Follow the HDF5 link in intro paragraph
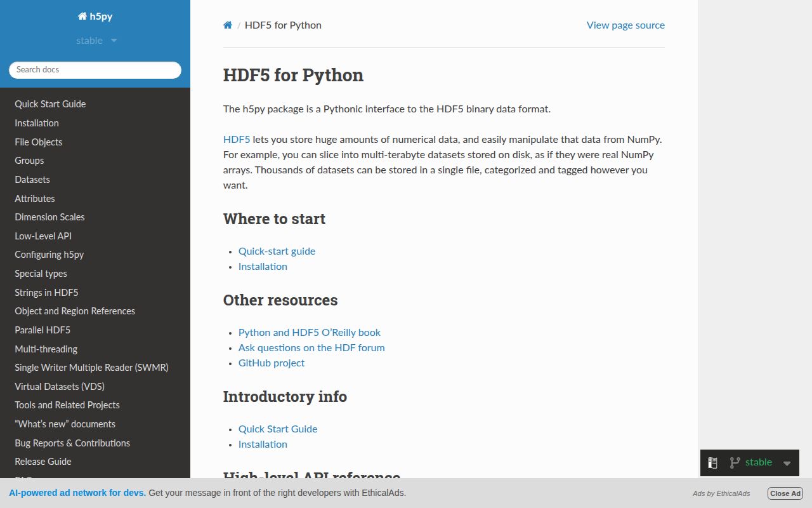This screenshot has height=508, width=812. point(237,140)
